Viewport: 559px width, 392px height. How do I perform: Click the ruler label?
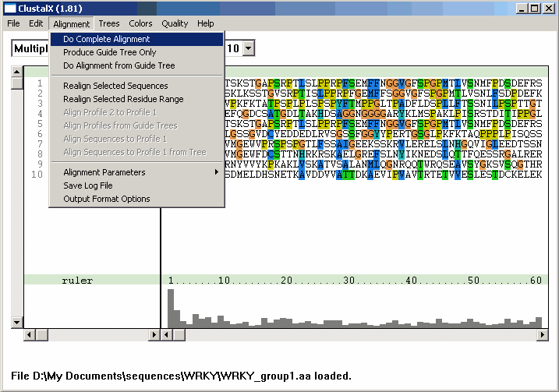pos(77,281)
